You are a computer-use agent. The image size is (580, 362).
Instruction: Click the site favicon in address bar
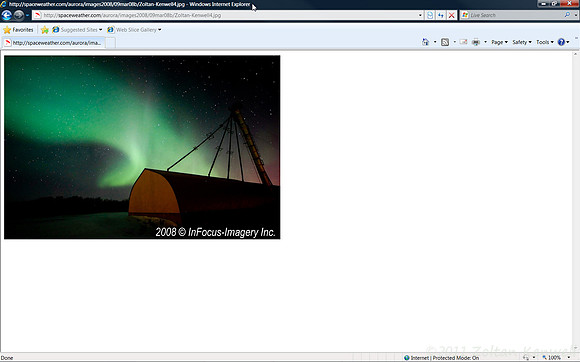[37, 15]
